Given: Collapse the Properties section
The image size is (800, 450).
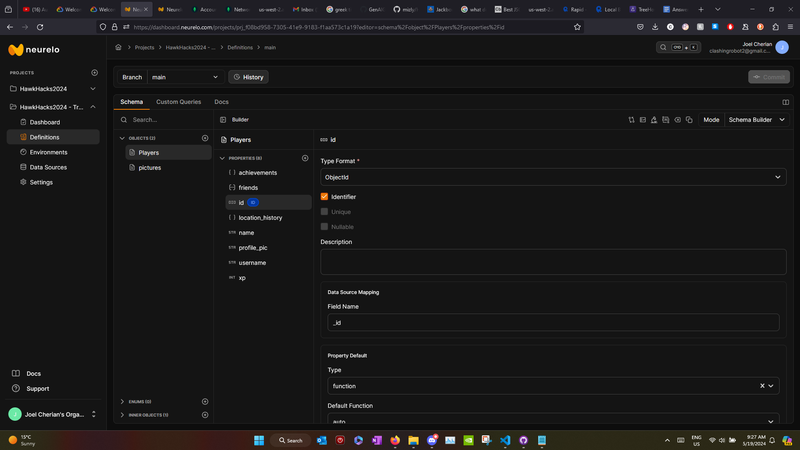Looking at the screenshot, I should pyautogui.click(x=222, y=158).
